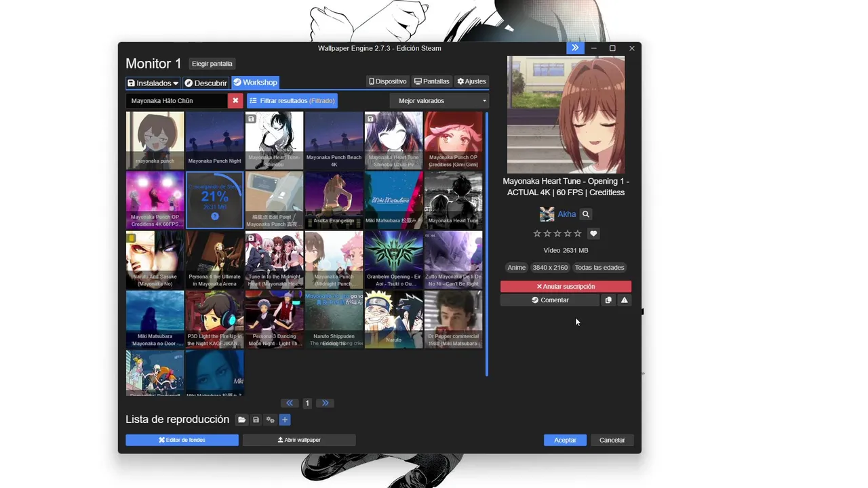Open author Akha profile link
The image size is (868, 488).
pos(567,214)
